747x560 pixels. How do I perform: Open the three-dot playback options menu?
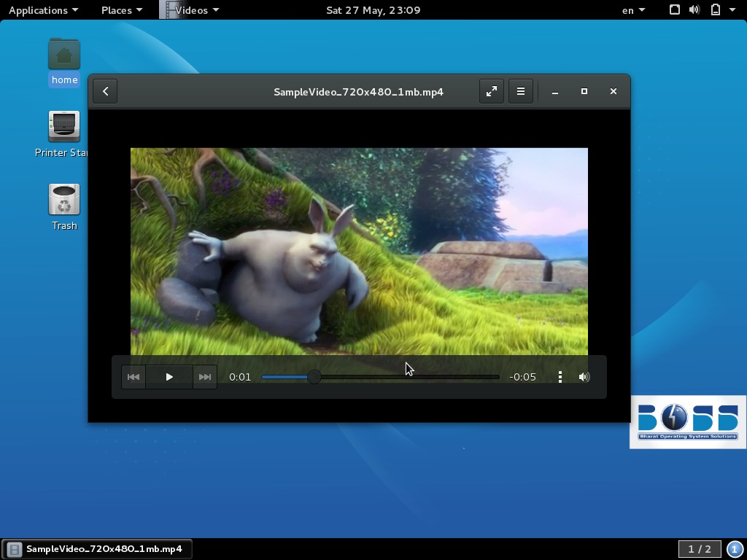coord(560,377)
